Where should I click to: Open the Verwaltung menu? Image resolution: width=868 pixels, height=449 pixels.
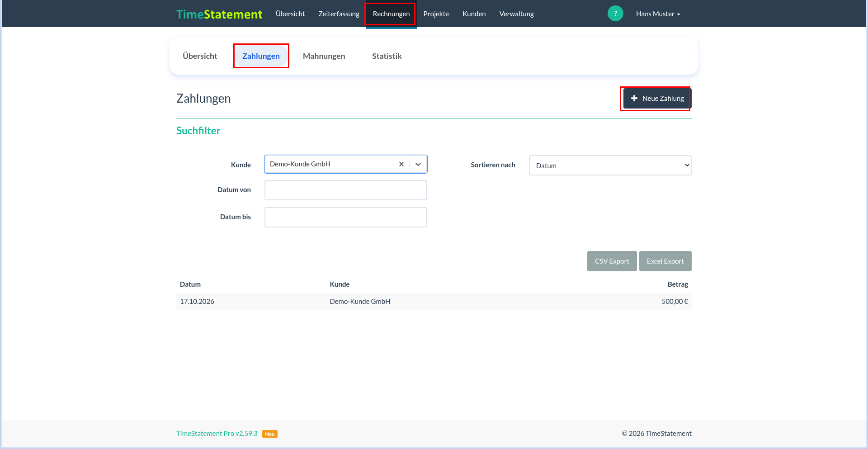(x=517, y=14)
